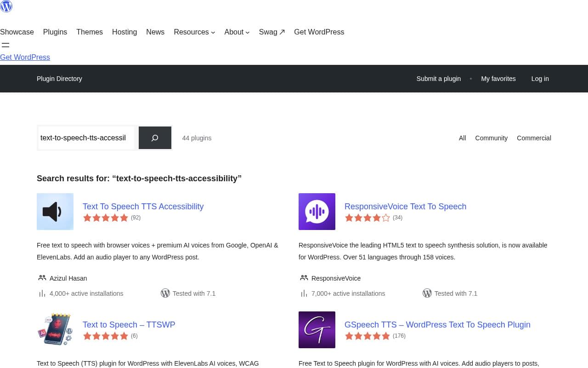Click Log in
The image size is (588, 368).
pos(540,79)
